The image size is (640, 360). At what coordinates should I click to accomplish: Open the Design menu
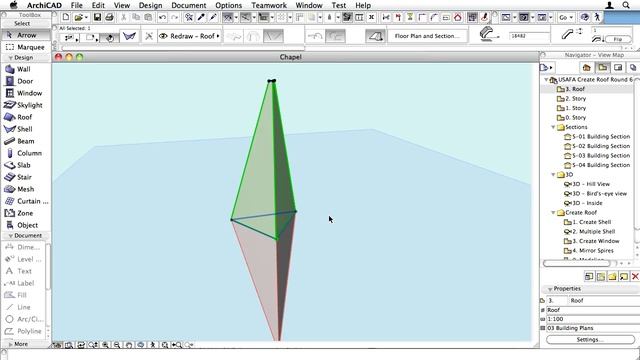click(150, 5)
